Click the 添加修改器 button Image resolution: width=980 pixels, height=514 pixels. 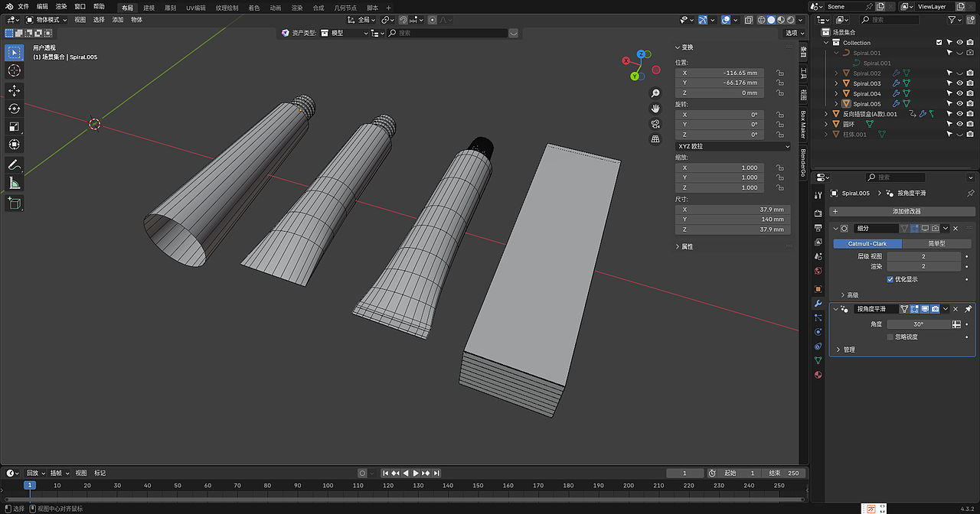coord(902,211)
